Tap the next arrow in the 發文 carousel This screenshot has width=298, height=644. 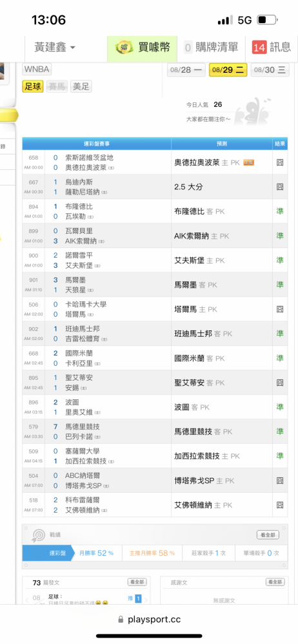(146, 600)
